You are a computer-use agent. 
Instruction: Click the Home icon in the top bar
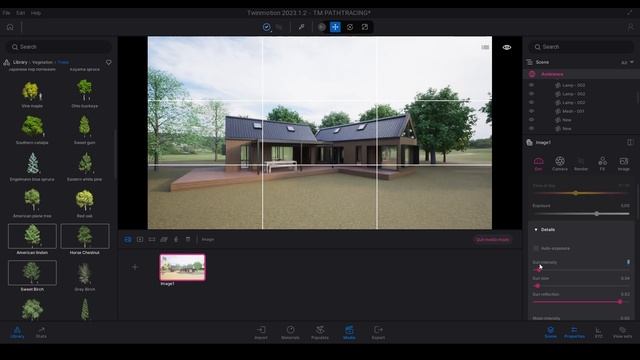(10, 27)
